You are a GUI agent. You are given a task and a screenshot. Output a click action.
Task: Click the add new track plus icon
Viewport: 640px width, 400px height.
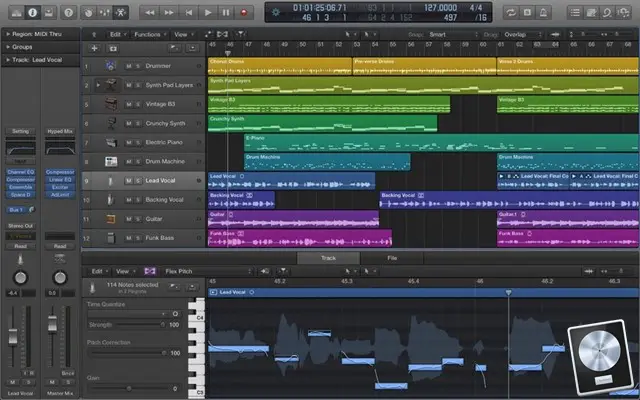[94, 48]
